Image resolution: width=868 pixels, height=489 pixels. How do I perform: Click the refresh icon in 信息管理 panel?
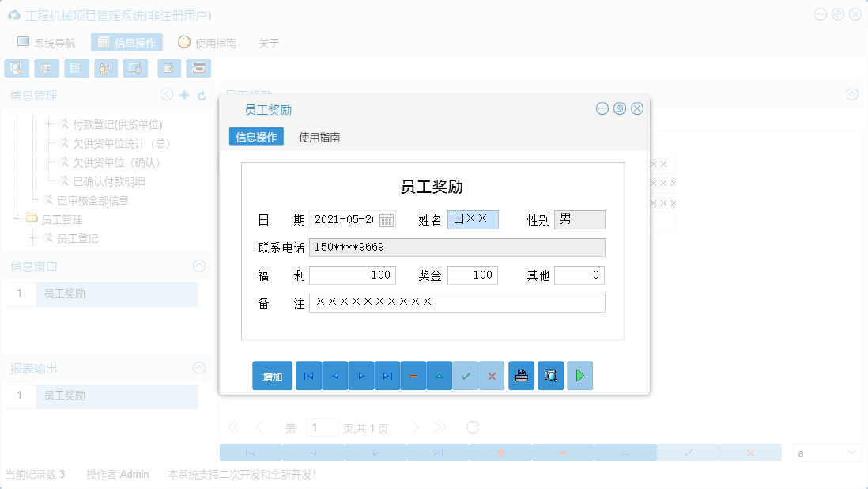(x=200, y=94)
